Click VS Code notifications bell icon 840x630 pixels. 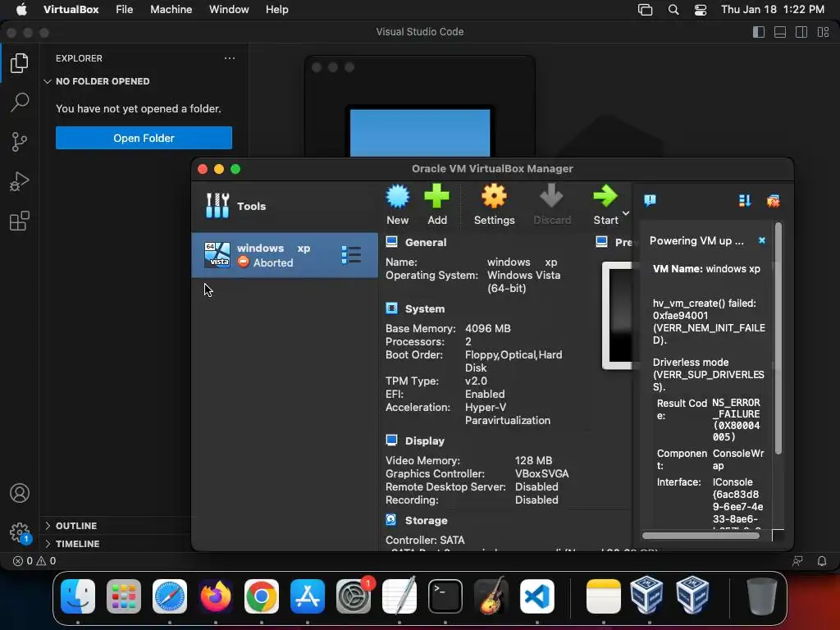(822, 561)
